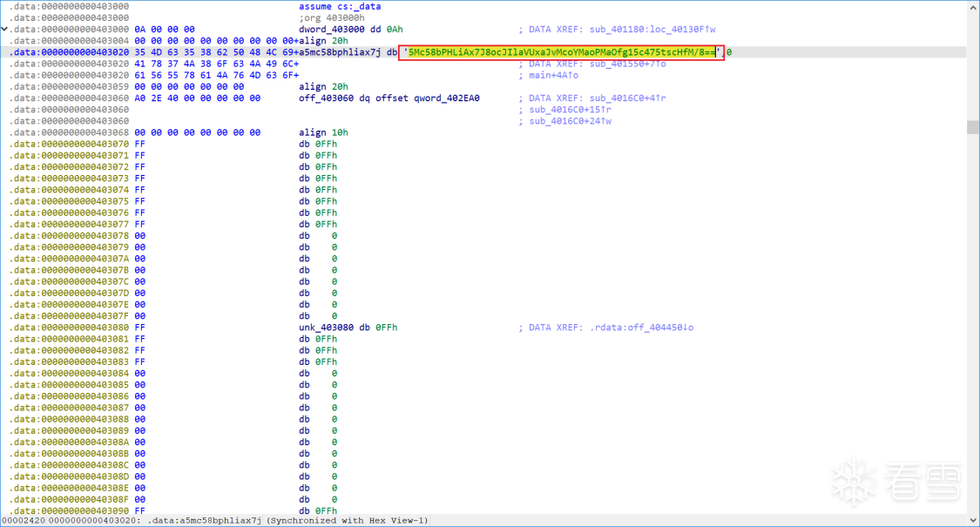
Task: Click the scrollbar up arrow
Action: [x=973, y=7]
